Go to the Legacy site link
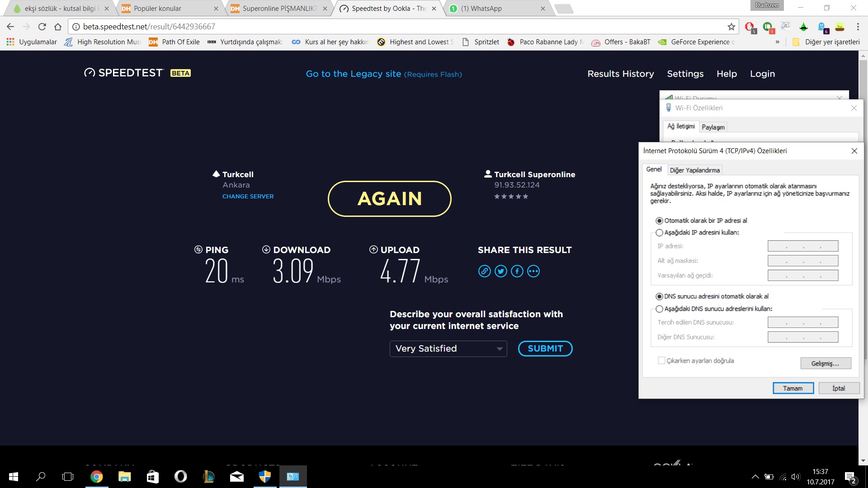 384,74
